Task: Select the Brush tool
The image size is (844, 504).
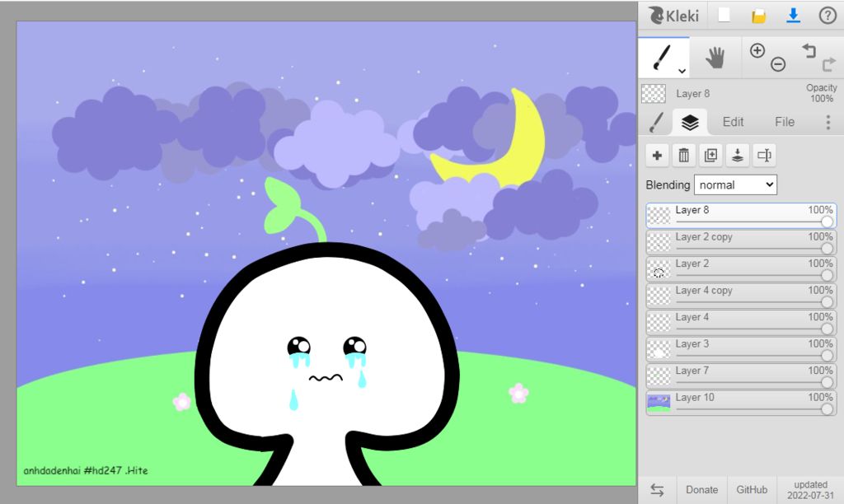Action: (663, 58)
